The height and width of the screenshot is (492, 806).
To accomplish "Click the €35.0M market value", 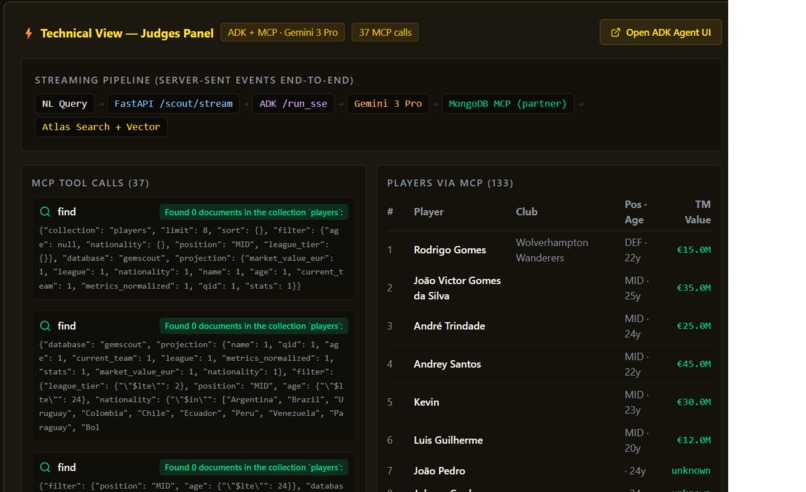I will point(694,288).
